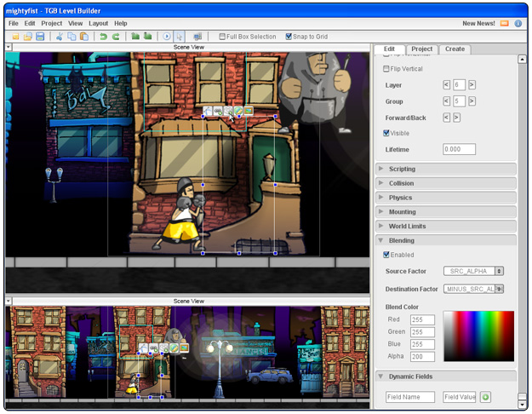Select the arrow Selection tool
This screenshot has height=414, width=532.
[179, 37]
